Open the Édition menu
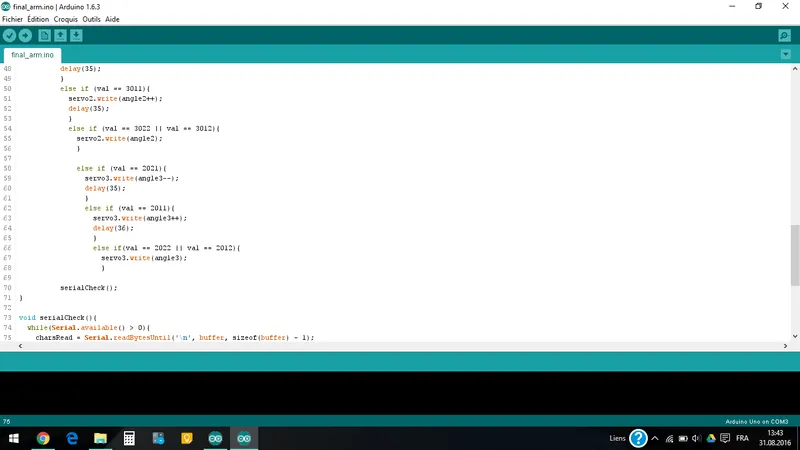800x450 pixels. pos(38,19)
